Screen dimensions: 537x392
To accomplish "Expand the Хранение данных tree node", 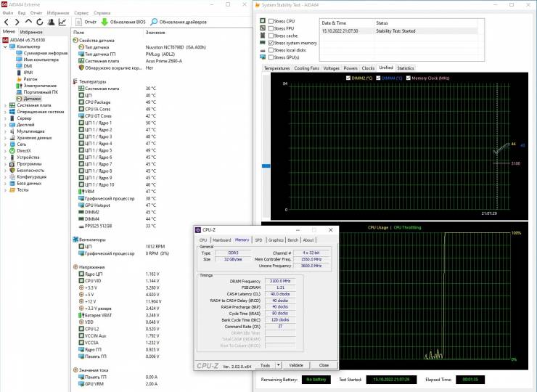I will click(x=5, y=138).
